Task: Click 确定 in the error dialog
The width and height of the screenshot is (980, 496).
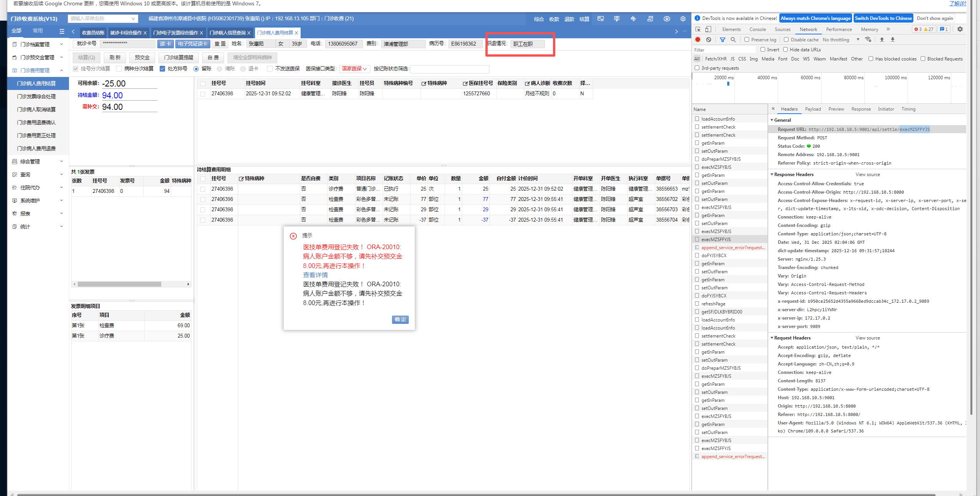Action: point(400,319)
